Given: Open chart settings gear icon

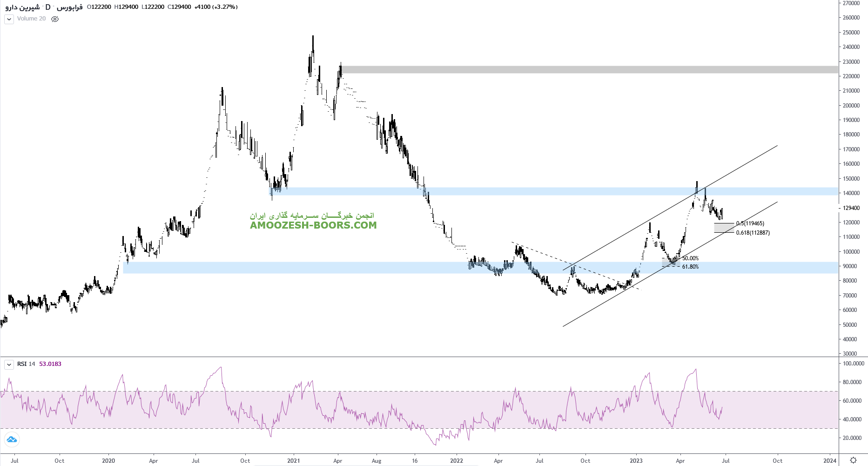Looking at the screenshot, I should point(853,460).
